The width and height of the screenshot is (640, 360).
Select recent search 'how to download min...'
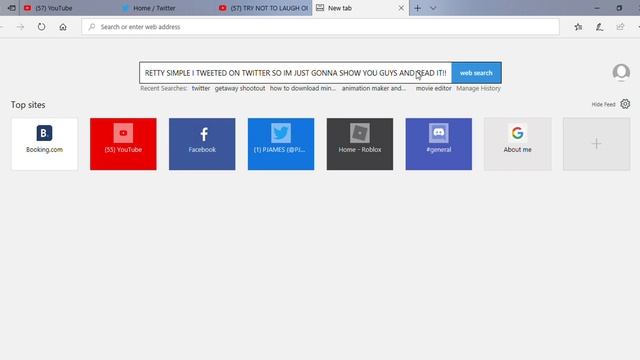pyautogui.click(x=302, y=88)
